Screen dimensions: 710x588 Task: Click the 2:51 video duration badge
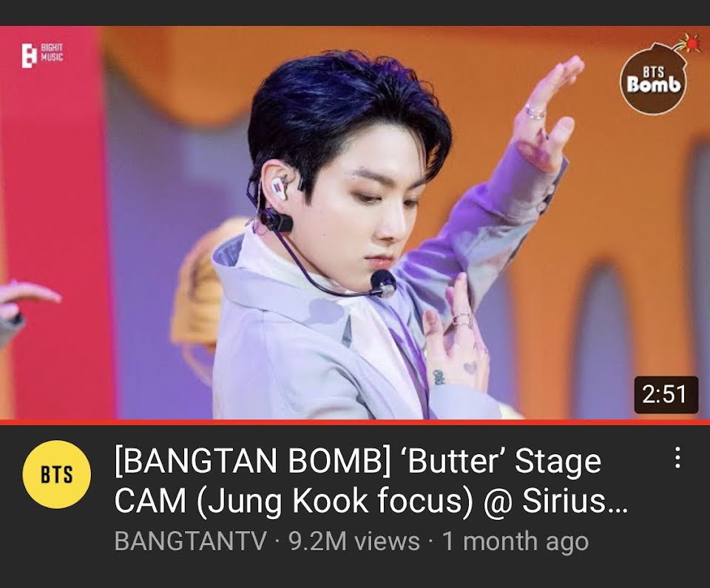click(x=666, y=394)
